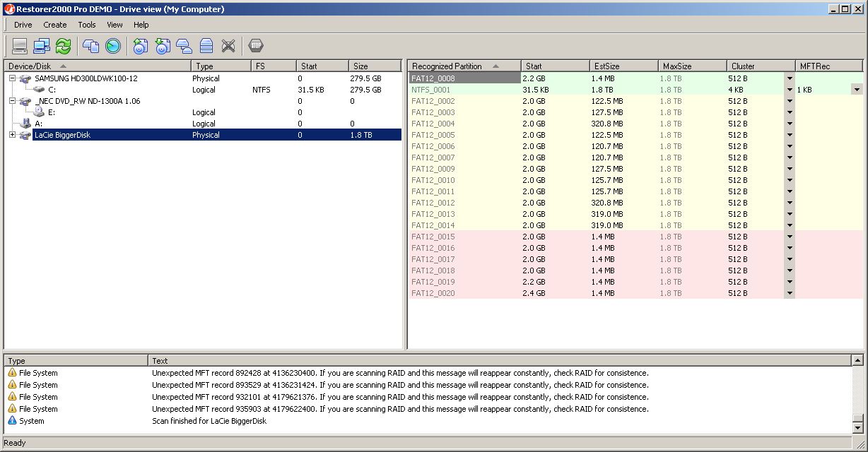Click log panel scrollbar up arrow
The image size is (868, 452).
coord(858,361)
